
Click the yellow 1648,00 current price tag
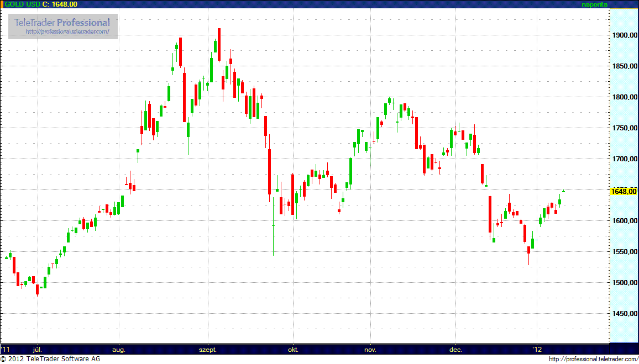pos(623,192)
